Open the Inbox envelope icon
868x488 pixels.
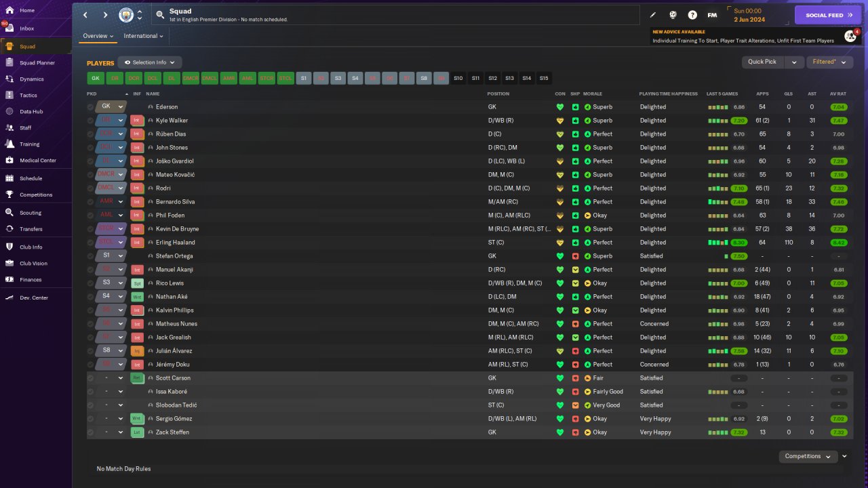tap(9, 28)
